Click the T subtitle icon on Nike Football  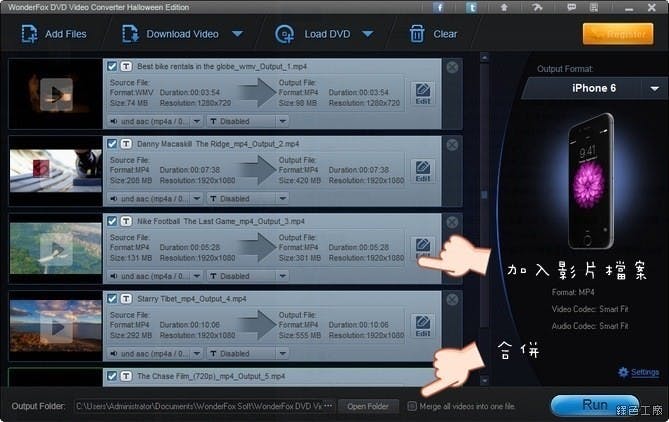(126, 221)
